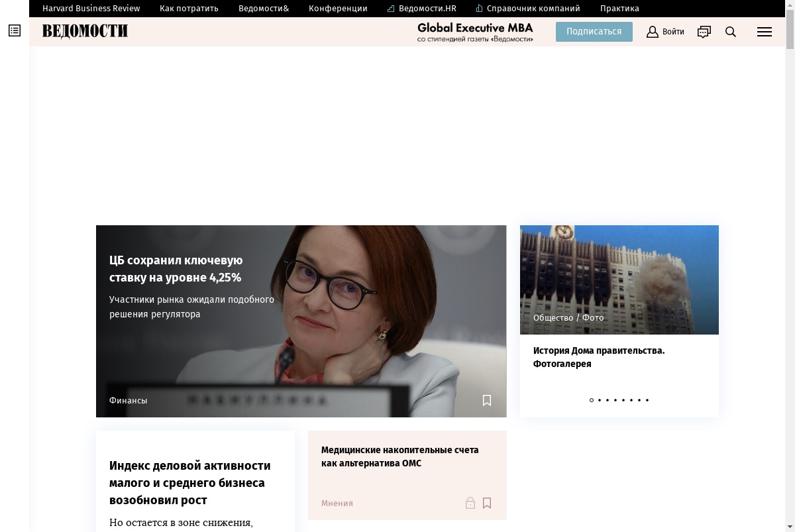
Task: Bookmark the ЦБ ключевая ставка article
Action: pyautogui.click(x=487, y=400)
